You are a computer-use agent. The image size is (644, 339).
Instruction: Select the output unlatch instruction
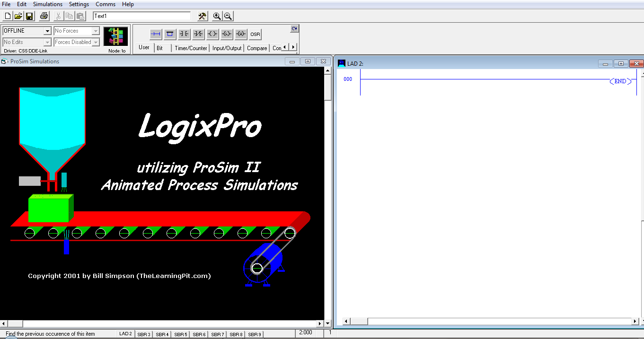point(240,34)
